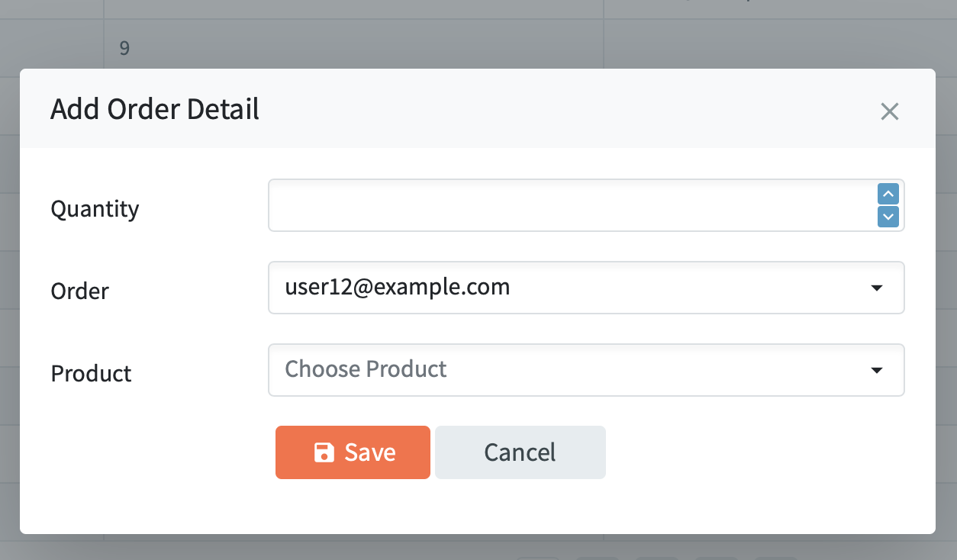This screenshot has height=560, width=957.
Task: Select the user12@example.com text in Order
Action: [x=397, y=288]
